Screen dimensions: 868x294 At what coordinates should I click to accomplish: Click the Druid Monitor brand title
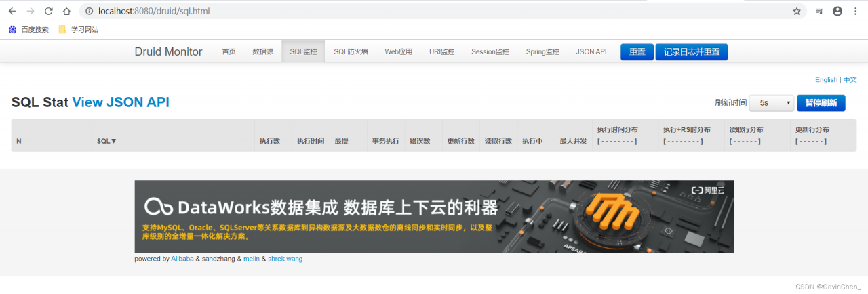pos(168,51)
